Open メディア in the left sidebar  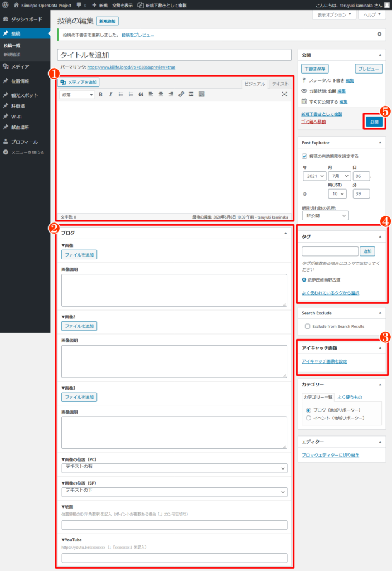(x=20, y=67)
